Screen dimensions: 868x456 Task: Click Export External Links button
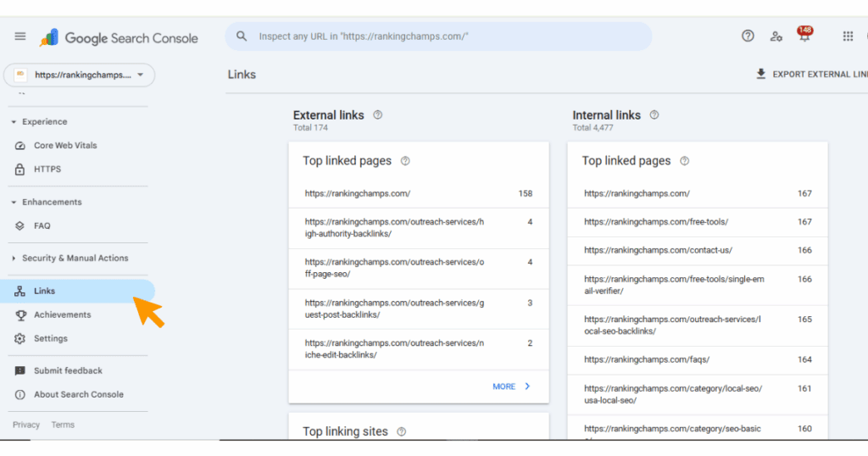[810, 75]
